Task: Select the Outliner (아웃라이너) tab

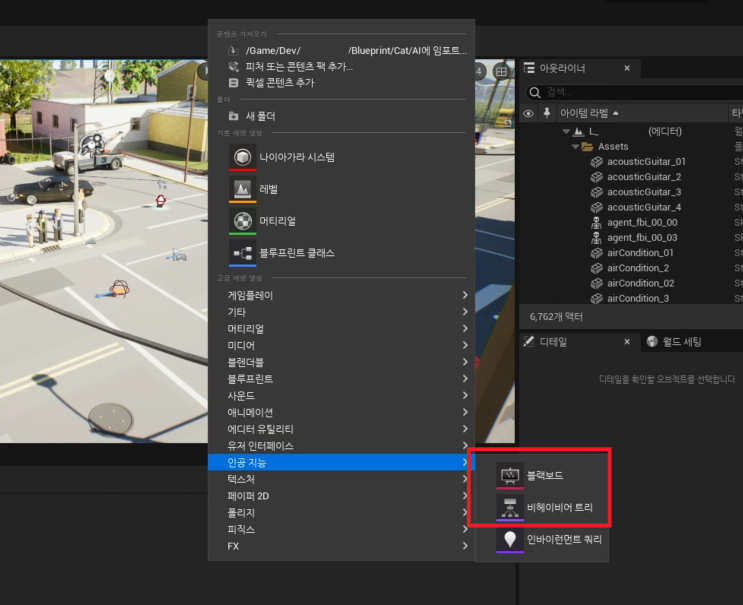Action: 580,68
